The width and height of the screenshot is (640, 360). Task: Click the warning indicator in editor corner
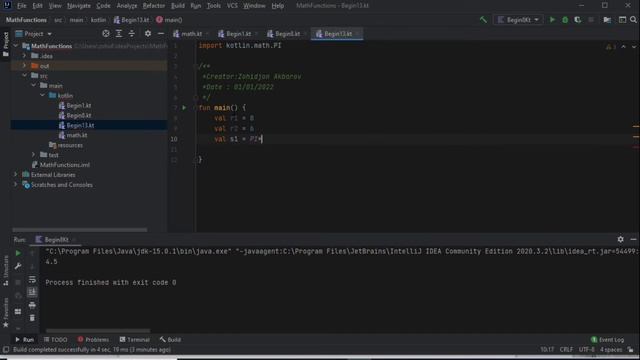(611, 47)
